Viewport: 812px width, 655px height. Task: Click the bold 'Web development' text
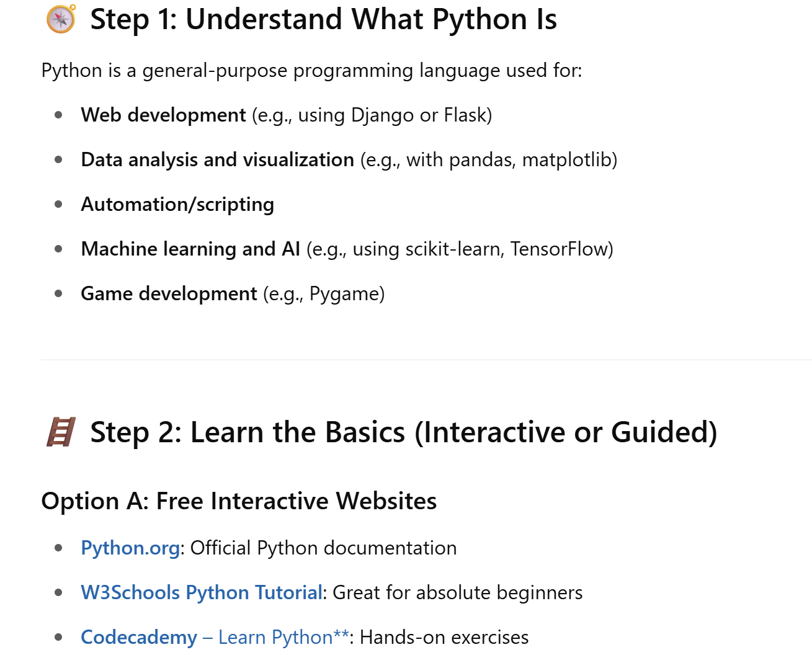(163, 115)
